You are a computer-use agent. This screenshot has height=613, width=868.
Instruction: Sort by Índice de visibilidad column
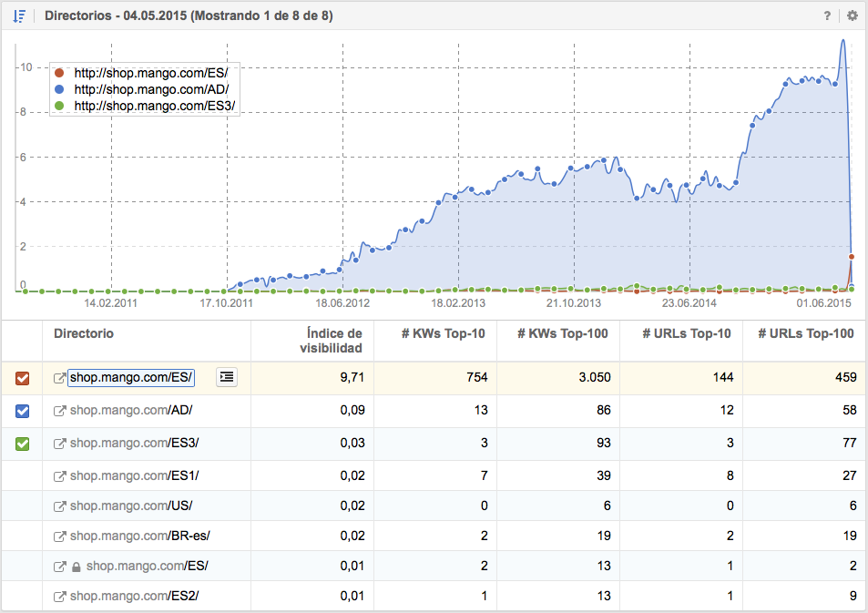334,341
